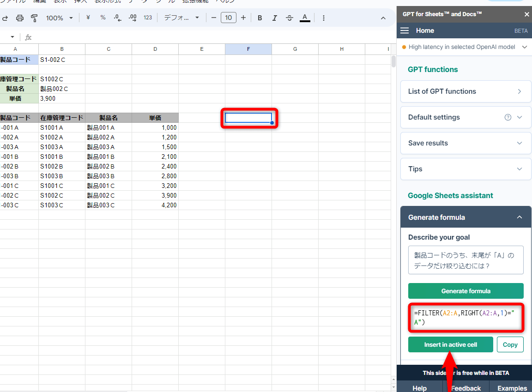Screen dimensions: 532x392
Task: Apply yen currency format
Action: coord(88,18)
